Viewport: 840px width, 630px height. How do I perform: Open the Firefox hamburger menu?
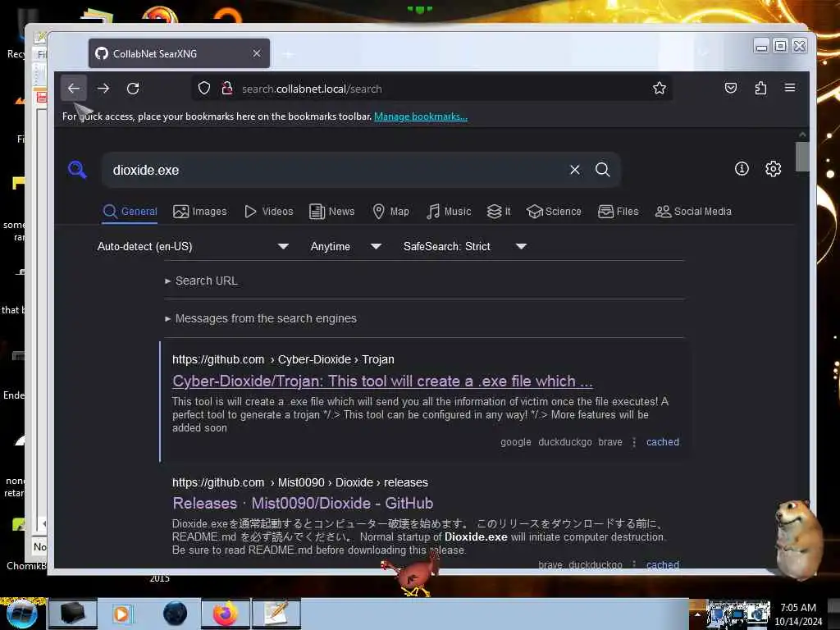click(790, 88)
